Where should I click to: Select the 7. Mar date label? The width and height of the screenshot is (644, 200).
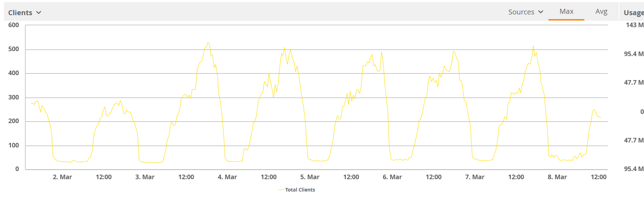475,177
